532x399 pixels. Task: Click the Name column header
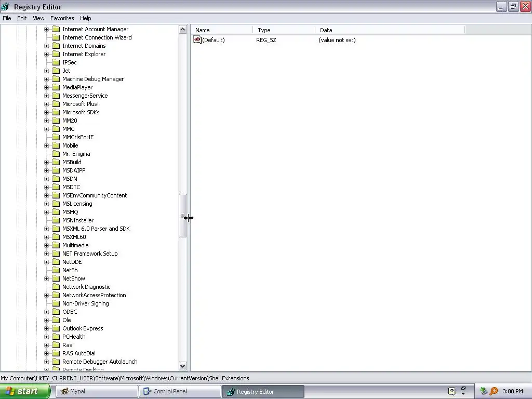click(x=222, y=30)
